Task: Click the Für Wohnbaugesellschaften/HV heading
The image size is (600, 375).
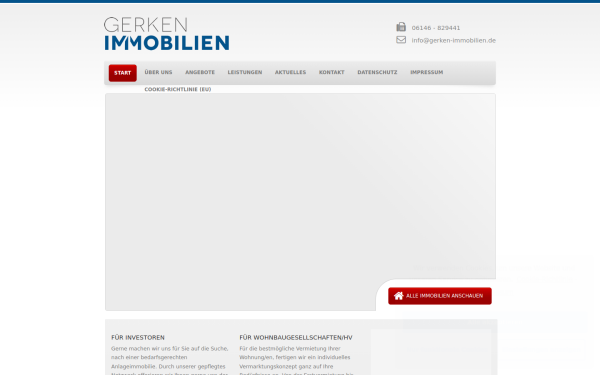Action: (296, 338)
